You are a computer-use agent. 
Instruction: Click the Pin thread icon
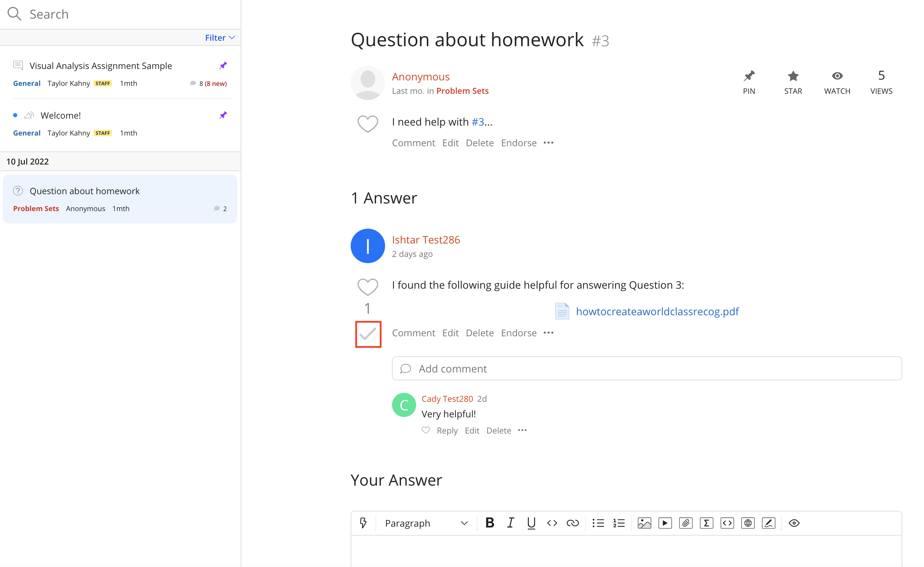(x=749, y=82)
